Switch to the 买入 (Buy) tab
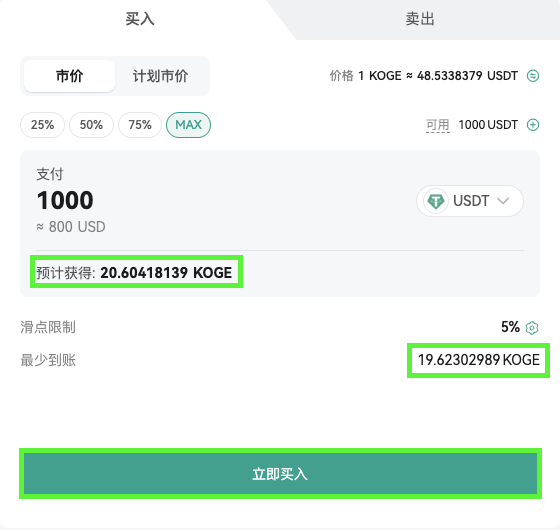560x530 pixels. tap(140, 19)
